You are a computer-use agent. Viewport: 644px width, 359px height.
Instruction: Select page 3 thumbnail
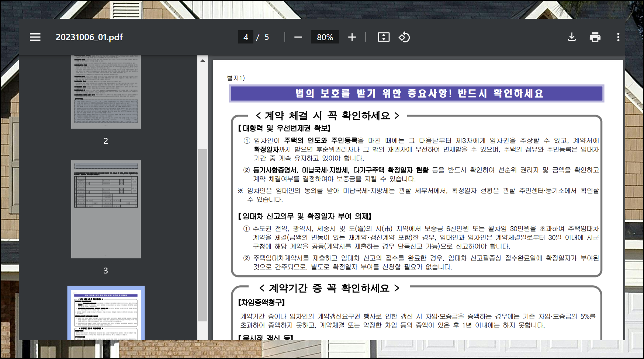coord(106,209)
